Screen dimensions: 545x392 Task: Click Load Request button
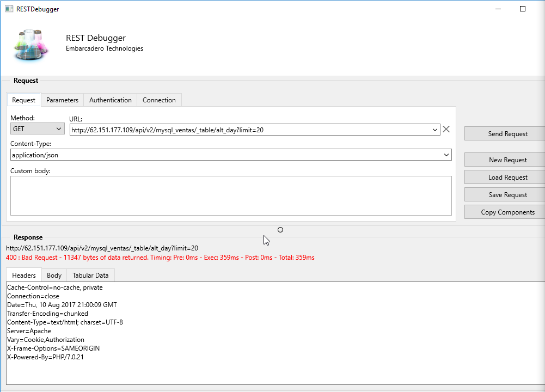507,177
